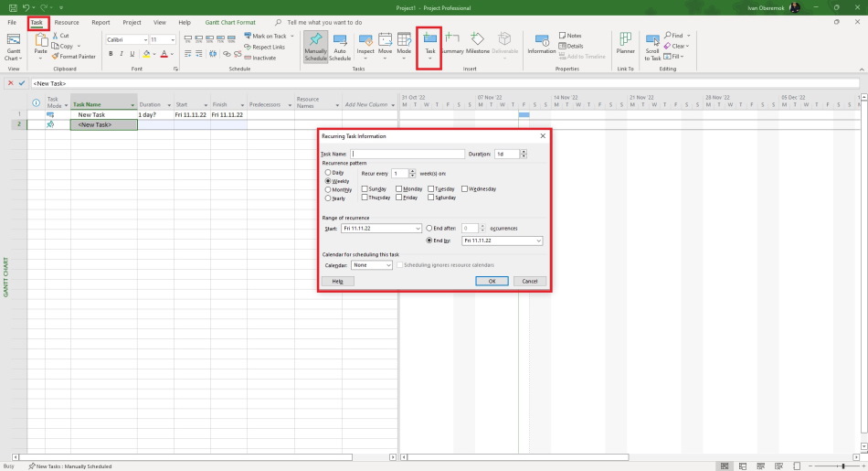Open task Details
868x471 pixels.
tap(571, 46)
